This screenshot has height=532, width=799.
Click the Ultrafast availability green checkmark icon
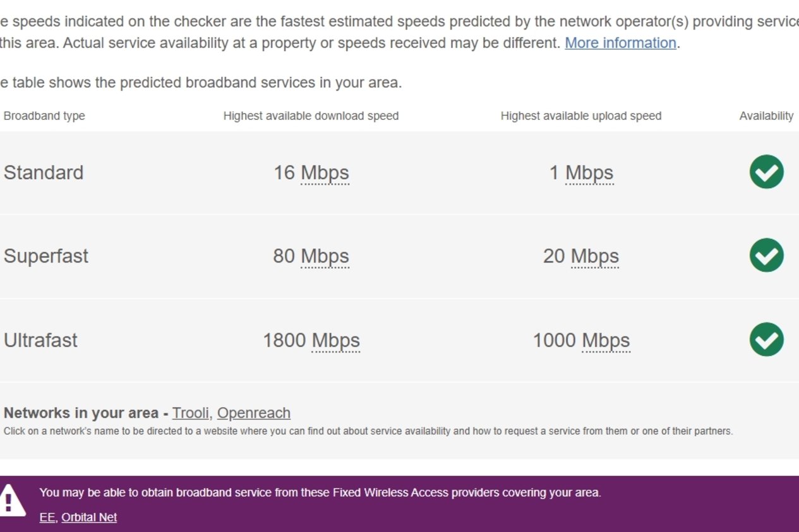pyautogui.click(x=766, y=340)
